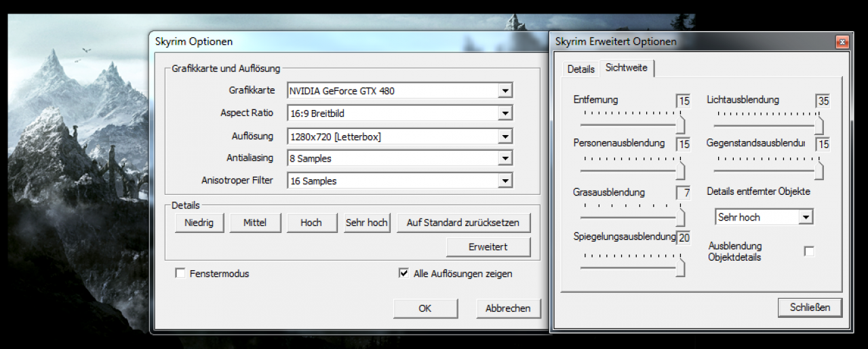868x349 pixels.
Task: Click Auf Standard zurücksetzen button
Action: point(463,223)
